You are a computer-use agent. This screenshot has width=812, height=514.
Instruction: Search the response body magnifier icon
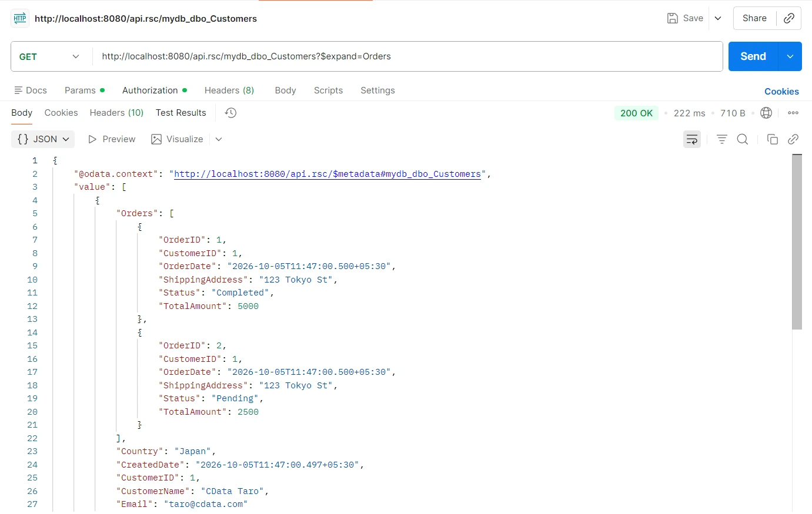(x=743, y=139)
